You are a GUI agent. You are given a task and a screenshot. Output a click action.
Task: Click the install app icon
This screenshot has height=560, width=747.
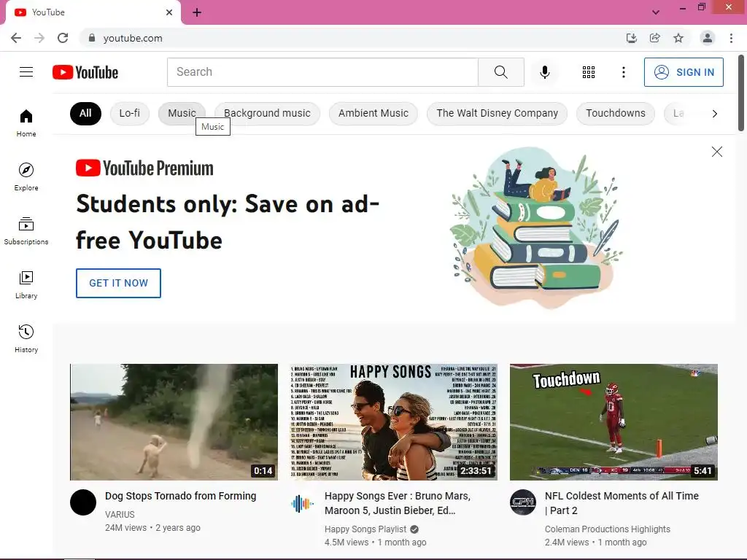(632, 38)
